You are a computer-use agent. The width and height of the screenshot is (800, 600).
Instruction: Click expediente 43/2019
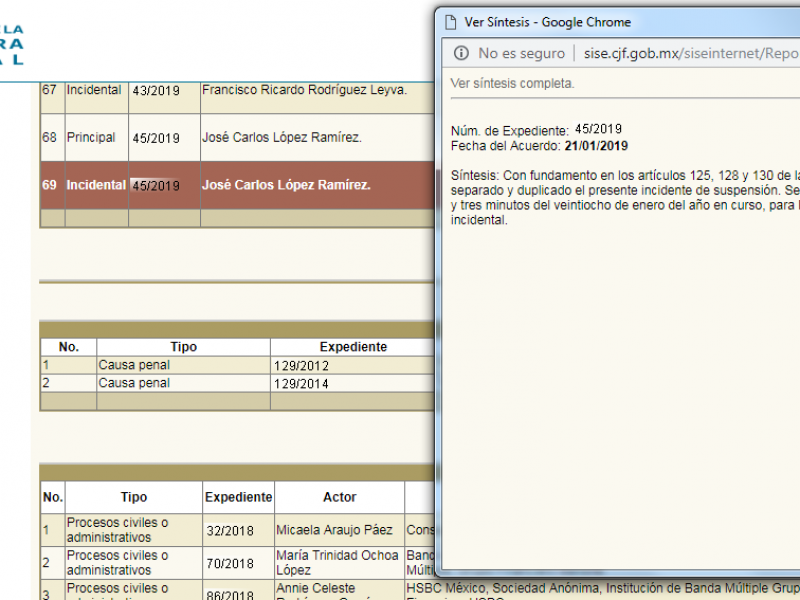[156, 91]
